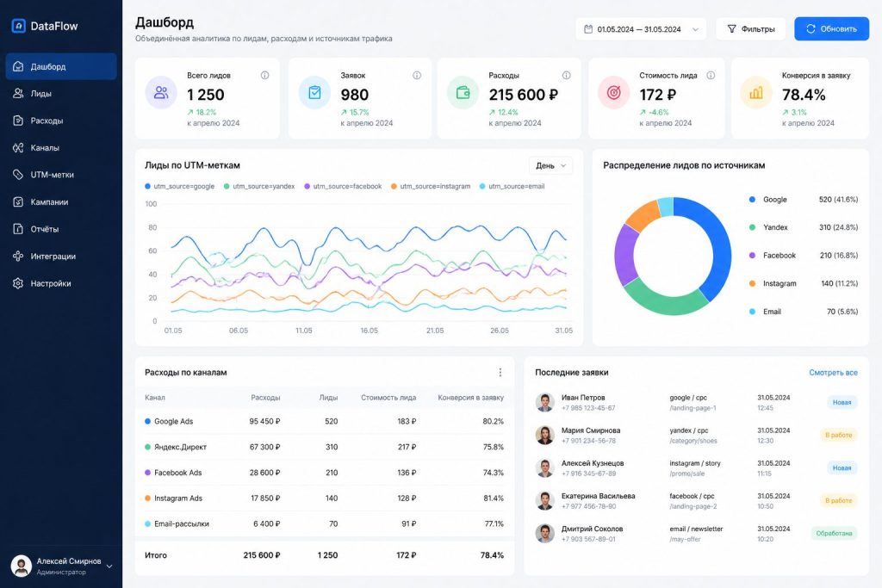Sort by Конверсия в заявку column header
The height and width of the screenshot is (588, 882).
(471, 398)
